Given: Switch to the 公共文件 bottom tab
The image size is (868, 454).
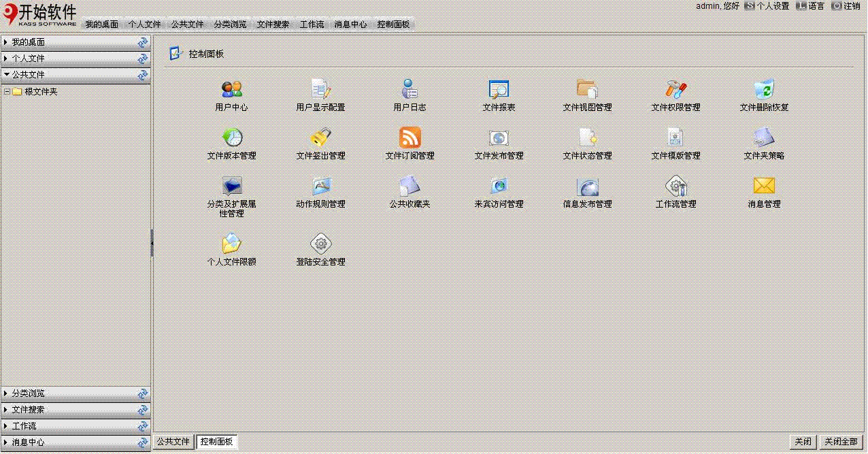Looking at the screenshot, I should tap(173, 442).
